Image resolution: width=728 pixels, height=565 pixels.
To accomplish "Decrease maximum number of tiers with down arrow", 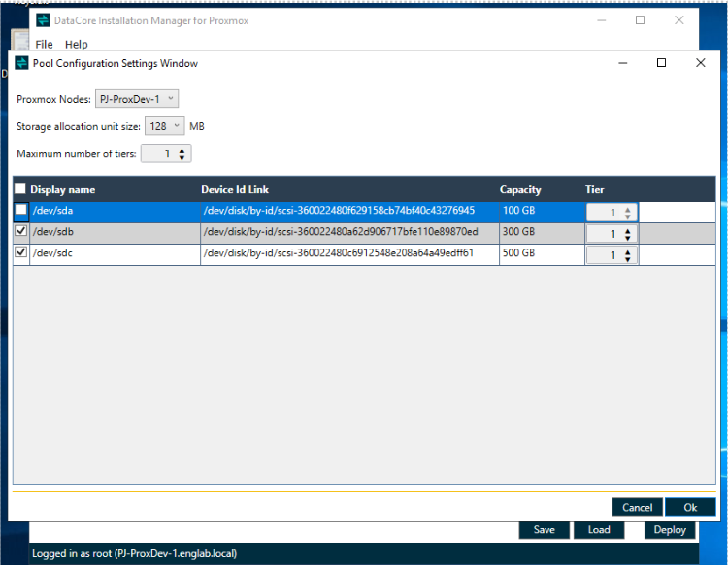I will point(182,158).
